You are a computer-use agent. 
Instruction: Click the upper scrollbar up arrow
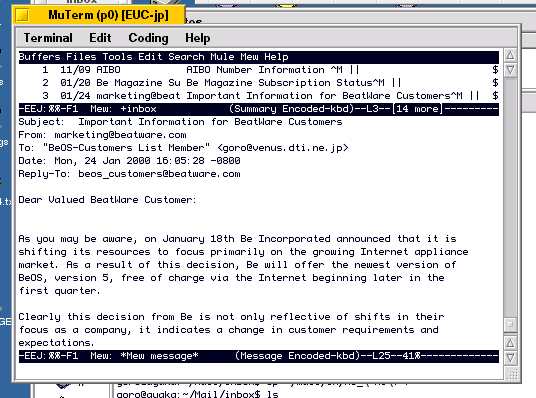[510, 55]
